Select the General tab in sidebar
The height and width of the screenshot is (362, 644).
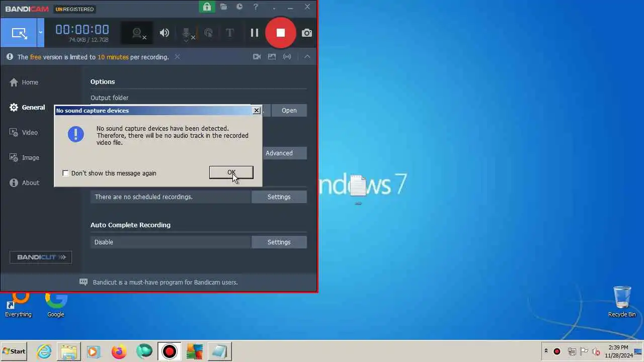pos(27,107)
